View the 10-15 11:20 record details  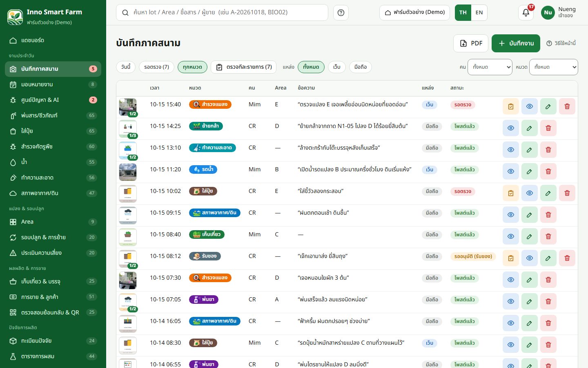pyautogui.click(x=511, y=172)
